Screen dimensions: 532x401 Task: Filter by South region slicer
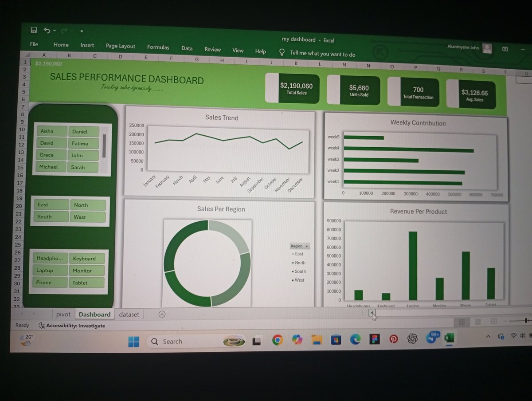pos(51,217)
